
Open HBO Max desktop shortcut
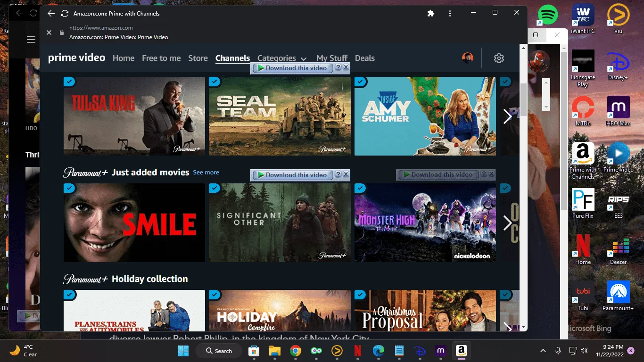click(x=618, y=111)
